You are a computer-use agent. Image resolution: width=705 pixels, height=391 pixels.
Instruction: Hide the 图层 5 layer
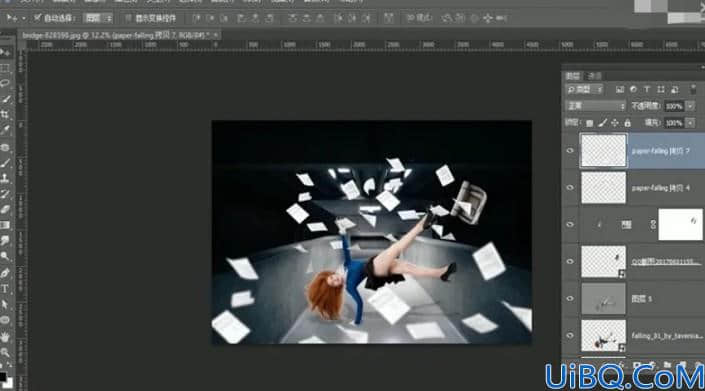pyautogui.click(x=570, y=298)
